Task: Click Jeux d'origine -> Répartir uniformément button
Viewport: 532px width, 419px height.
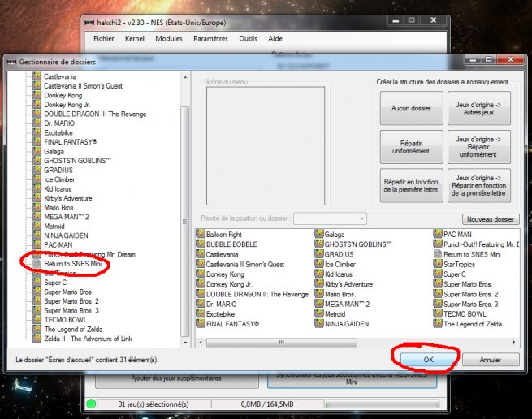Action: coord(478,147)
